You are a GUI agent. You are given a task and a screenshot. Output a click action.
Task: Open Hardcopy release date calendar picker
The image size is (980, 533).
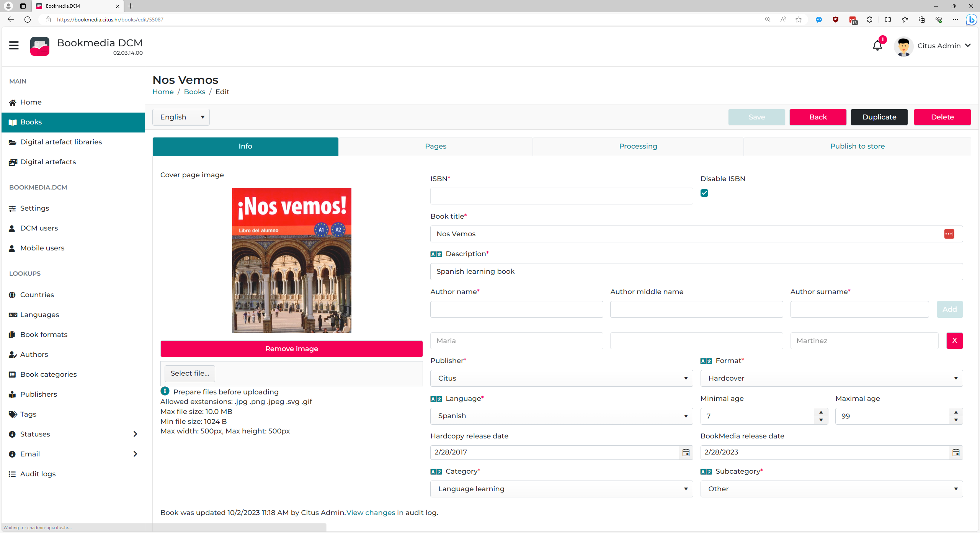point(686,453)
